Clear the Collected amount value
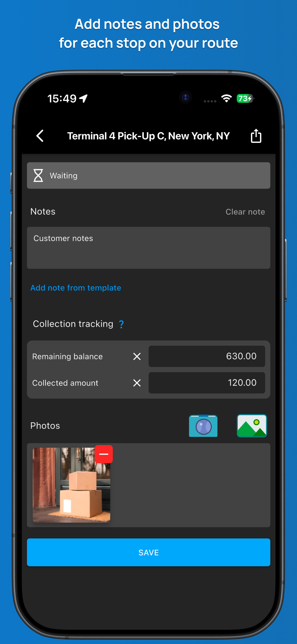The image size is (297, 644). click(137, 383)
